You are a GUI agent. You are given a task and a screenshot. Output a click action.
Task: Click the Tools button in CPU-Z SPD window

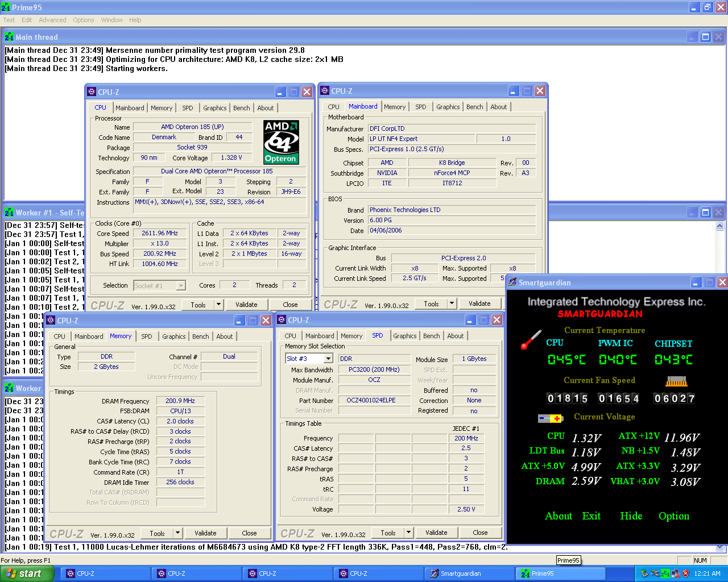tap(388, 533)
